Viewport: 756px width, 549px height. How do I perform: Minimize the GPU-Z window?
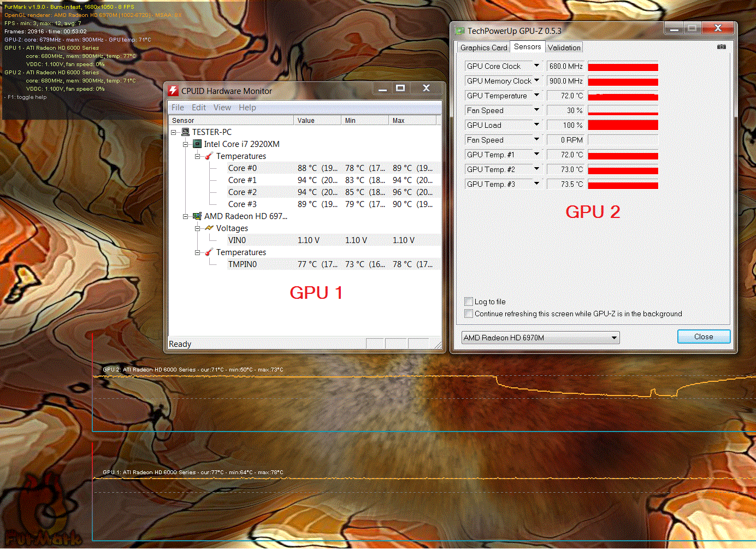point(674,28)
